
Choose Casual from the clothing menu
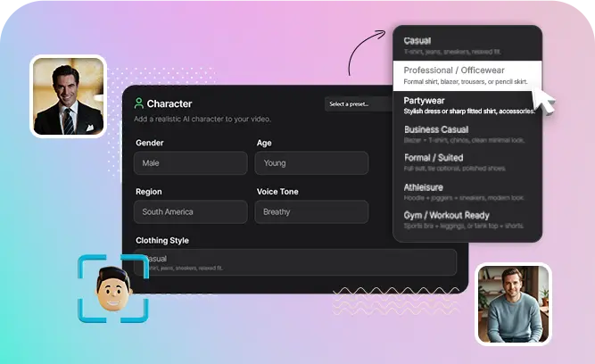(467, 45)
